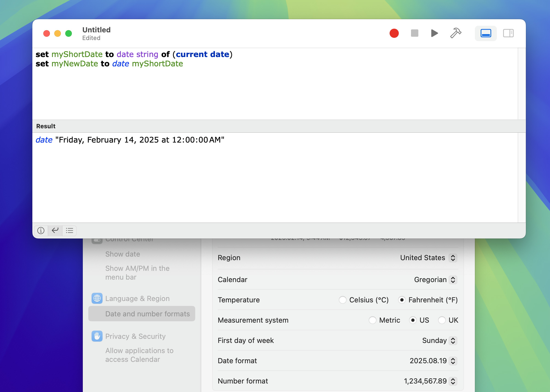This screenshot has height=392, width=550.
Task: Toggle the bottom result pane view
Action: pos(486,33)
